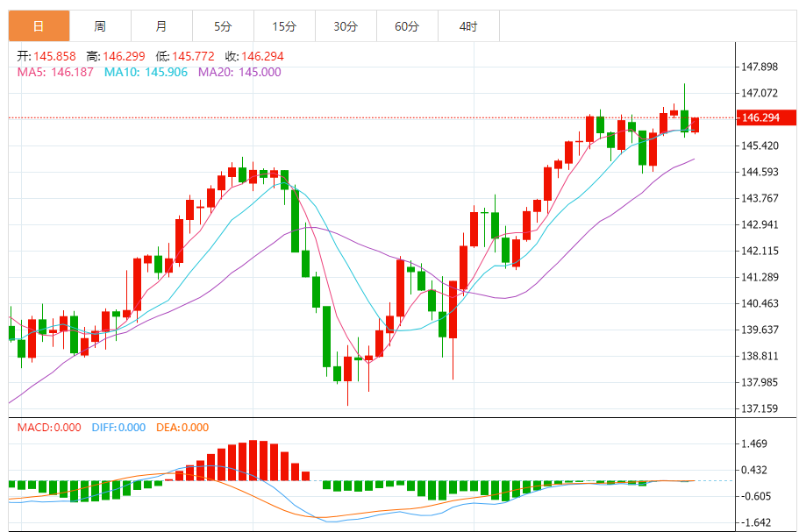Click the 1.469 MACD axis label
The width and height of the screenshot is (799, 532).
pyautogui.click(x=754, y=444)
